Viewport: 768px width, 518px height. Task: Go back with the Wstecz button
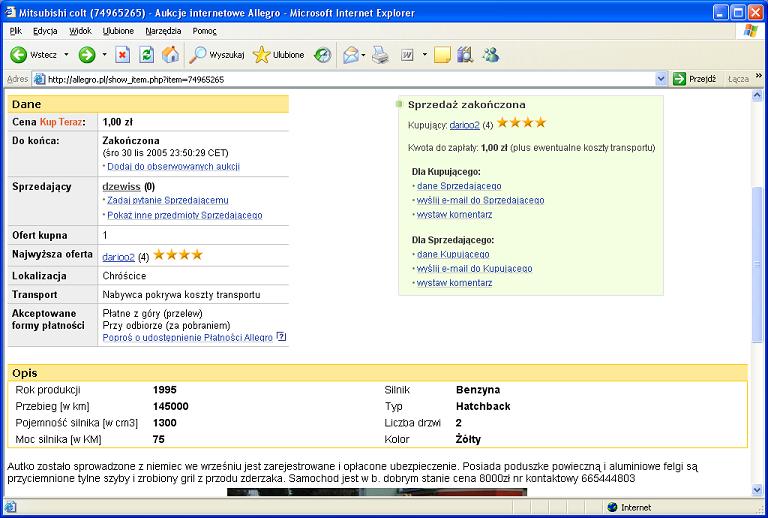33,55
